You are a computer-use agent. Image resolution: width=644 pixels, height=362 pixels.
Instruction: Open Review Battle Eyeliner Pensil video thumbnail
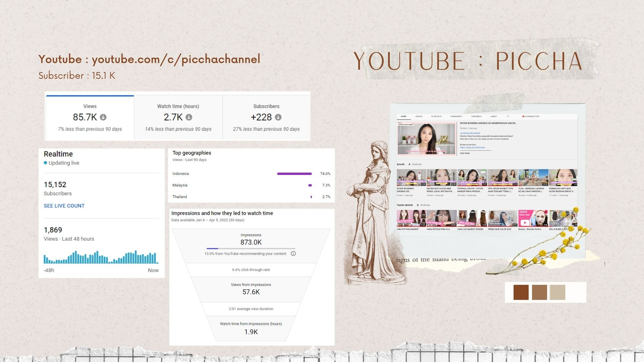[x=441, y=177]
